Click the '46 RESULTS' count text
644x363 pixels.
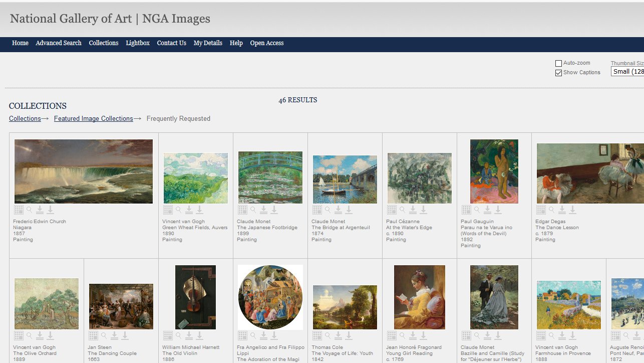pyautogui.click(x=298, y=100)
